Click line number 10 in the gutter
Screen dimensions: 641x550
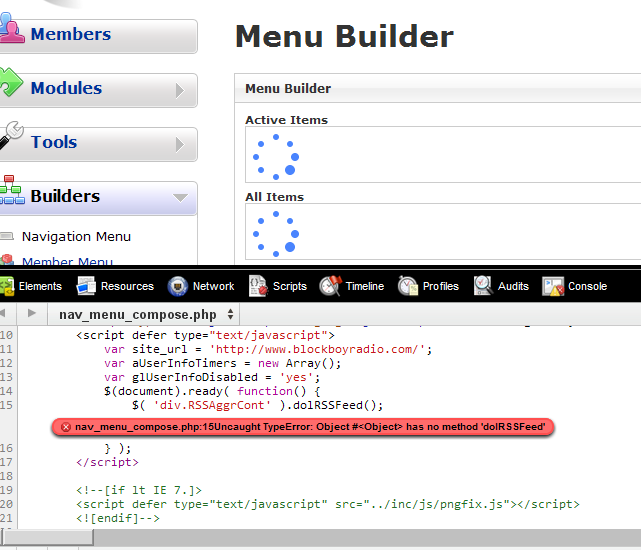[7, 335]
